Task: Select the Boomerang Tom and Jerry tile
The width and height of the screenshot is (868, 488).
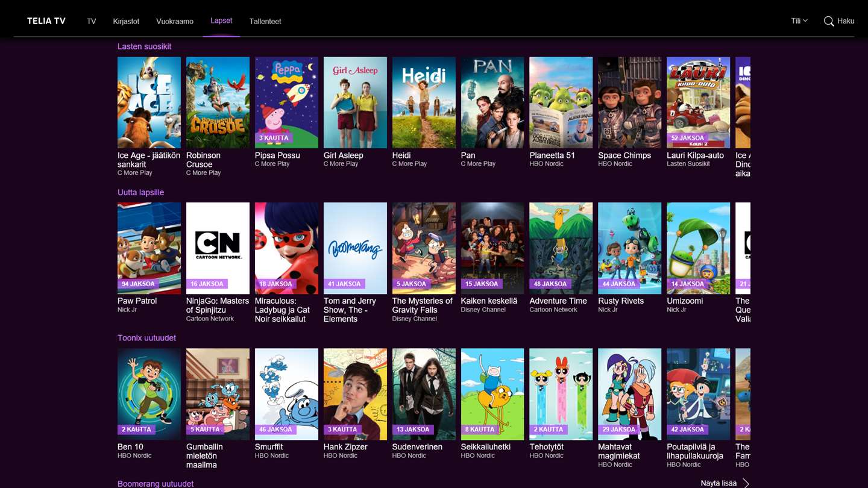Action: [x=355, y=248]
